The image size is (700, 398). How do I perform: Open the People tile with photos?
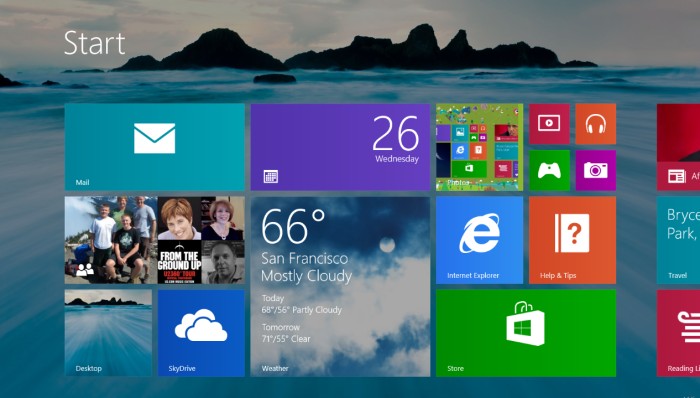[154, 240]
